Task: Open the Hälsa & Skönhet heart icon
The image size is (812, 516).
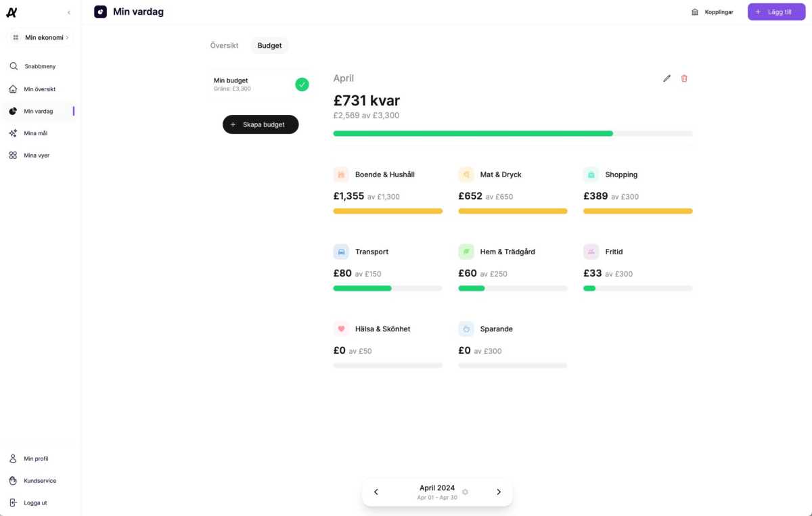Action: 341,329
